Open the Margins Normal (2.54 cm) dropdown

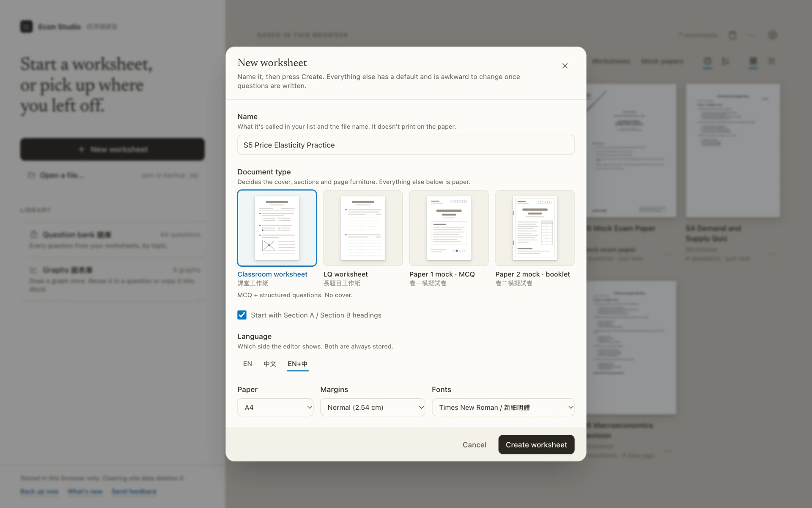(x=373, y=407)
